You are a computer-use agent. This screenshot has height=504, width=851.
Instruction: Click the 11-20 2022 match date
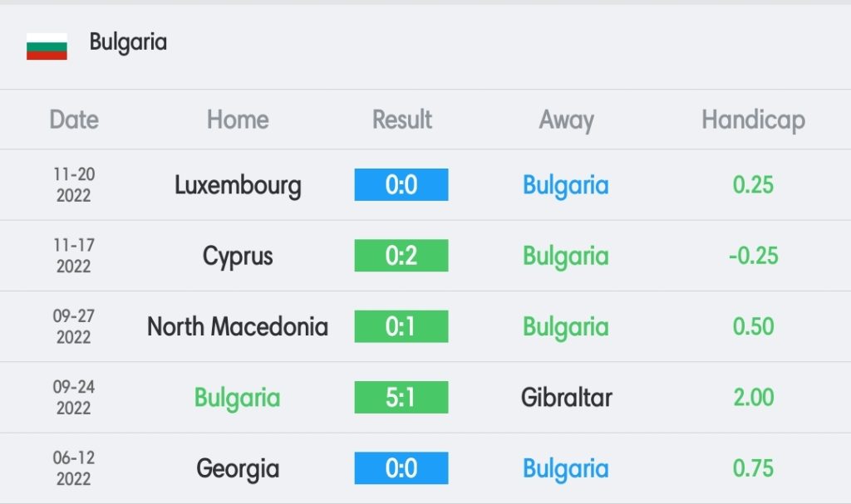(x=74, y=184)
